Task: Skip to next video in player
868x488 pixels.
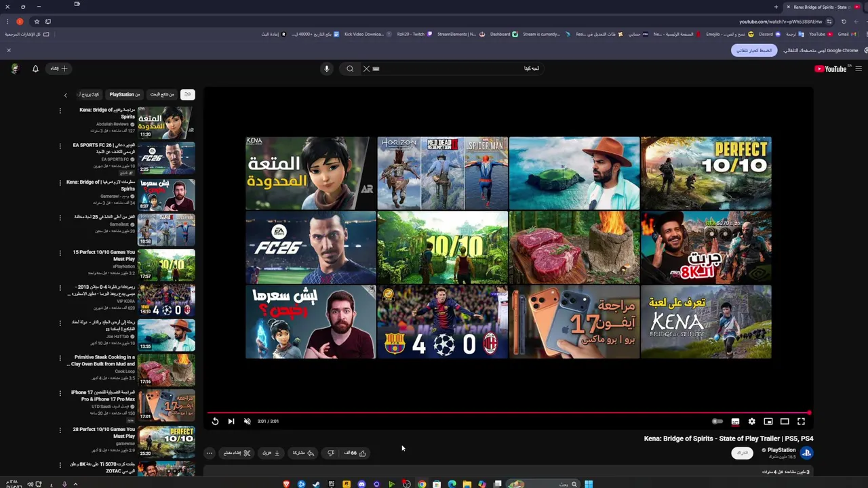Action: point(231,422)
